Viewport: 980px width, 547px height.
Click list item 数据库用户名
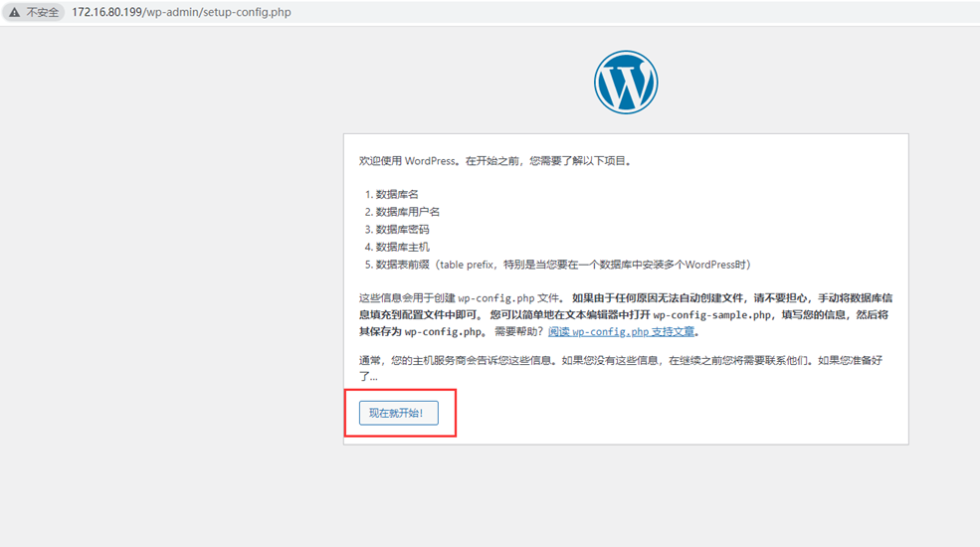pyautogui.click(x=408, y=212)
